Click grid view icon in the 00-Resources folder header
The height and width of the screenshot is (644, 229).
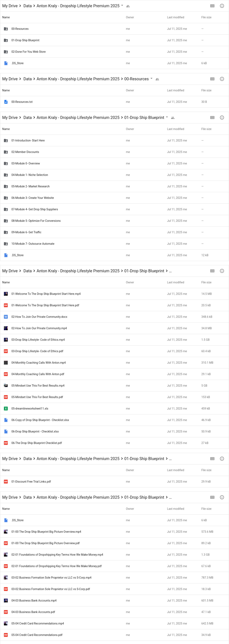coord(212,79)
